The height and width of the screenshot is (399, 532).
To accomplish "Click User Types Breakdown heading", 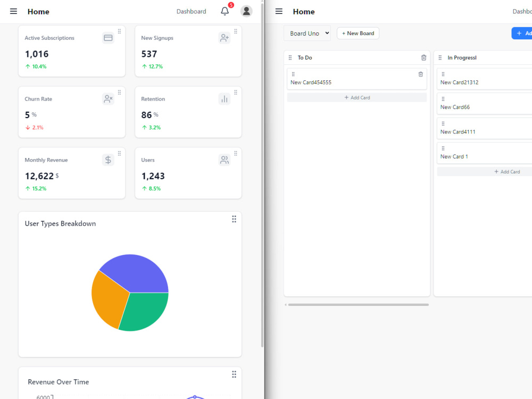I will (x=61, y=223).
